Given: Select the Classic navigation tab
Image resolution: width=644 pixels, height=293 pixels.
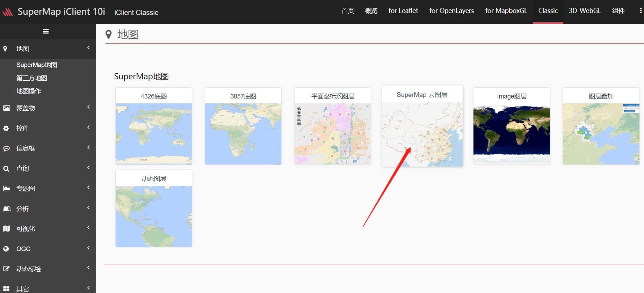Looking at the screenshot, I should click(548, 11).
